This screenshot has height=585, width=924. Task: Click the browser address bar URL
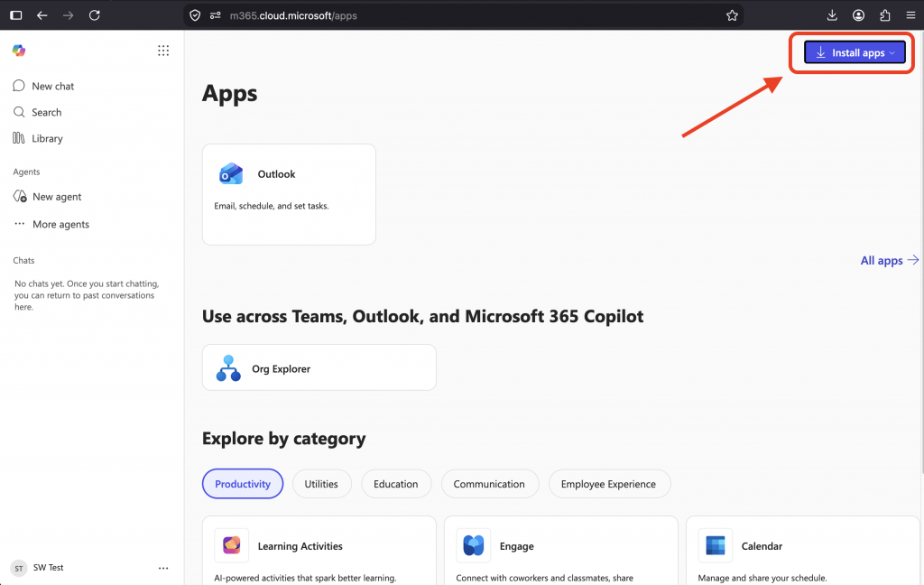[293, 16]
